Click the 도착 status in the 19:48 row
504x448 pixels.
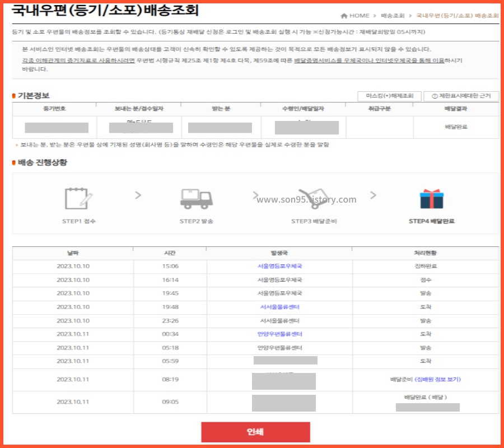pos(426,307)
